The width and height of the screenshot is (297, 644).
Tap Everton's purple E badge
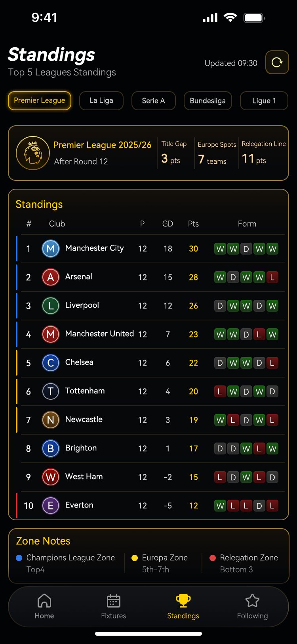pos(51,506)
